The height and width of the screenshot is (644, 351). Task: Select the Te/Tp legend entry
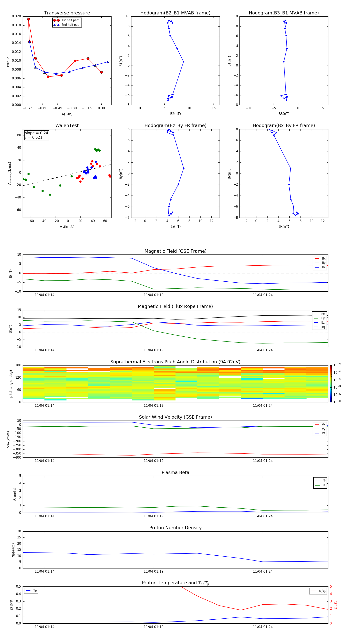pos(318,591)
